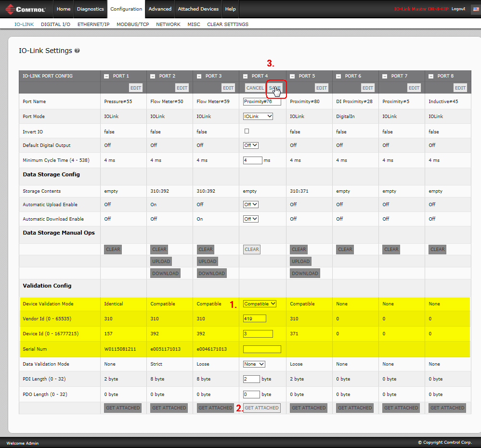This screenshot has width=481, height=448.
Task: Collapse the PORT 8 column
Action: tap(431, 77)
